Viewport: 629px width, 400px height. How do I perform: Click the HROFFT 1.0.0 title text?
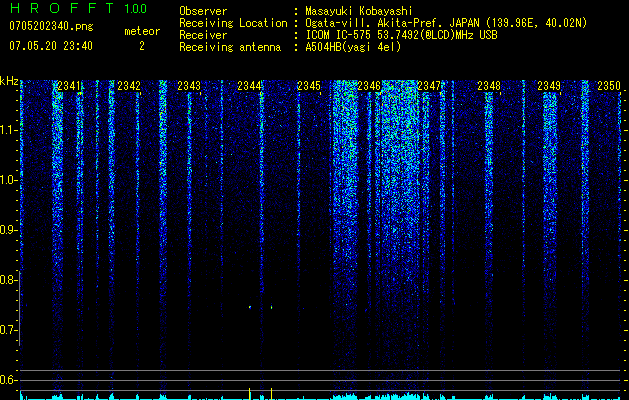click(78, 8)
